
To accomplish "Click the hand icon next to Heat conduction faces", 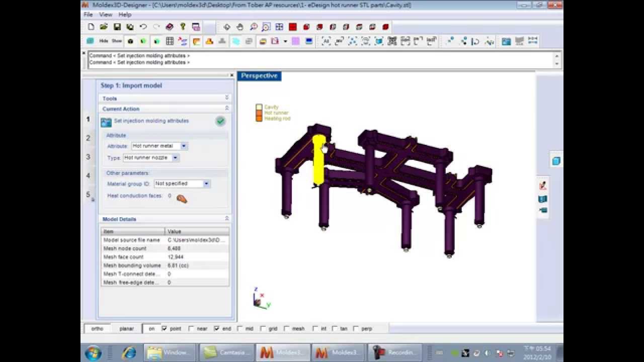I will tap(182, 199).
